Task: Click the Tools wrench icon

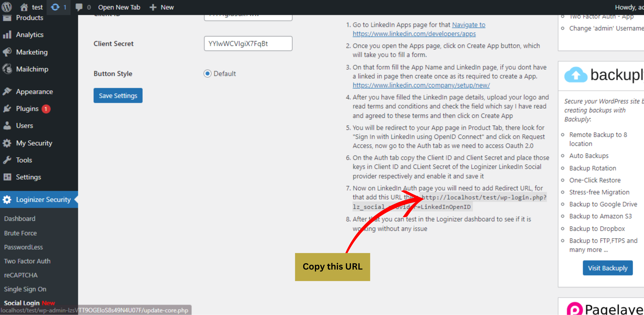Action: click(x=7, y=160)
